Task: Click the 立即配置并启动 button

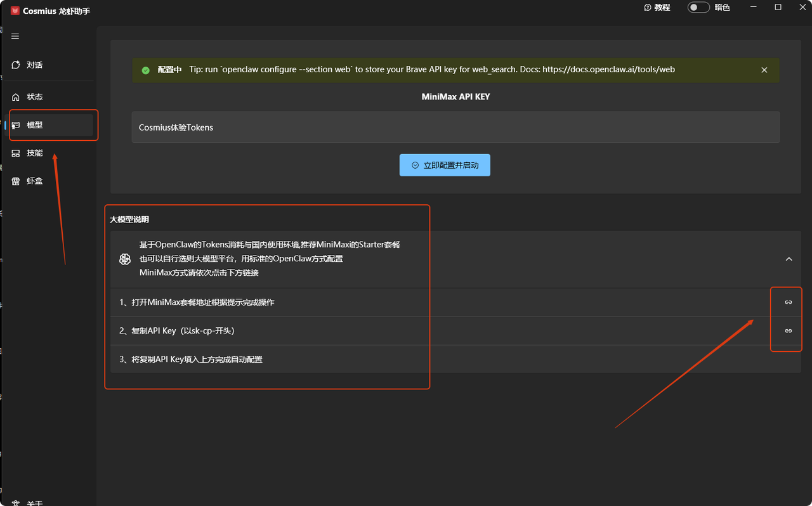Action: click(445, 165)
